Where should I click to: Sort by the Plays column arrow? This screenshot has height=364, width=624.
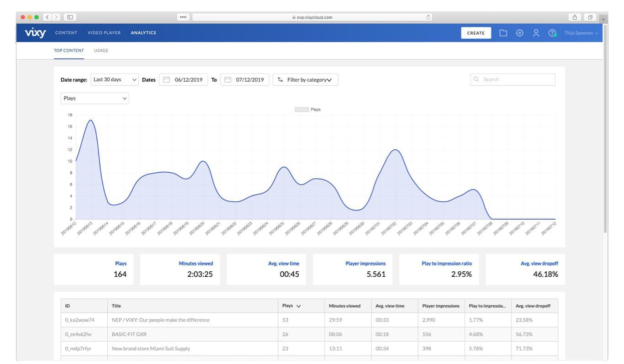(299, 306)
